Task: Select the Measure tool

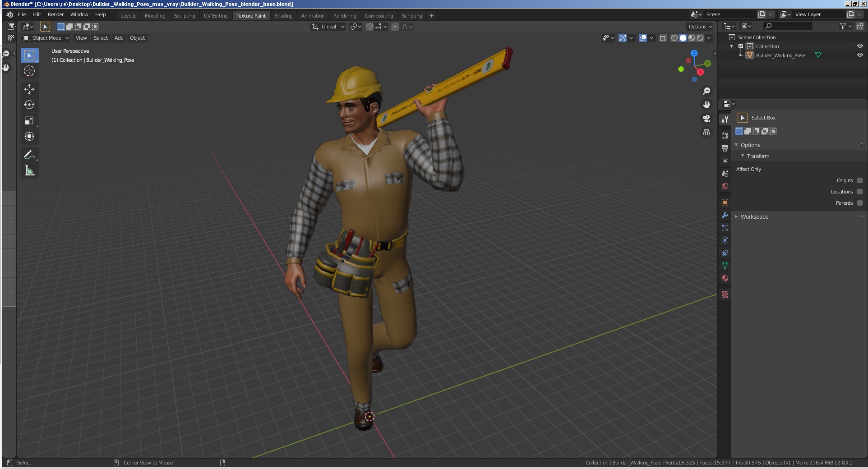Action: (x=29, y=171)
